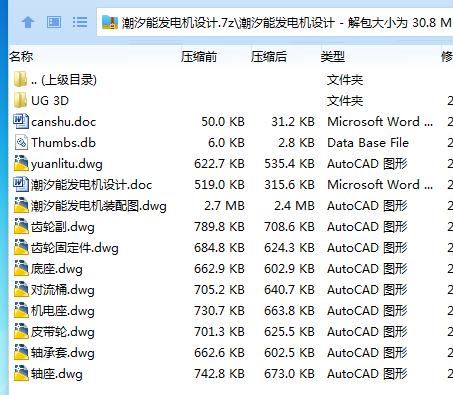
Task: Click the file name 轴座.dwg
Action: 57,374
